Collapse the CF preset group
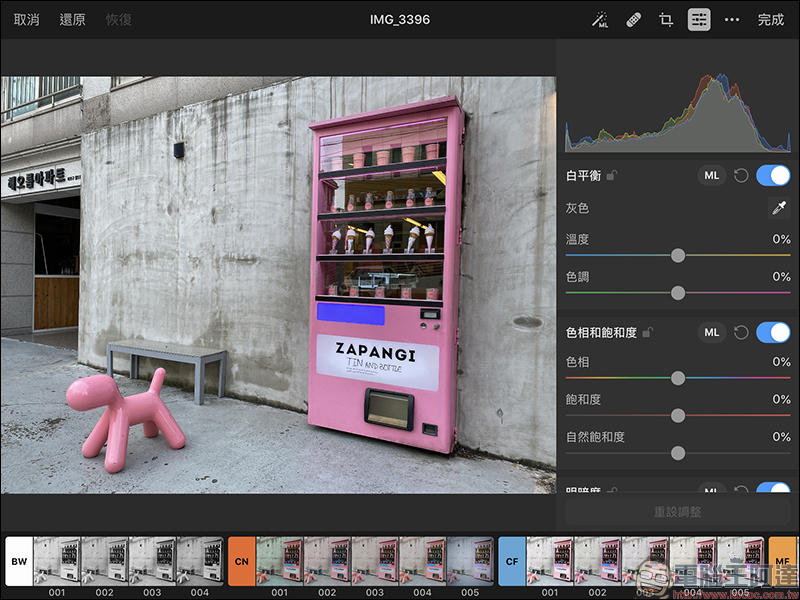The height and width of the screenshot is (600, 800). 512,561
